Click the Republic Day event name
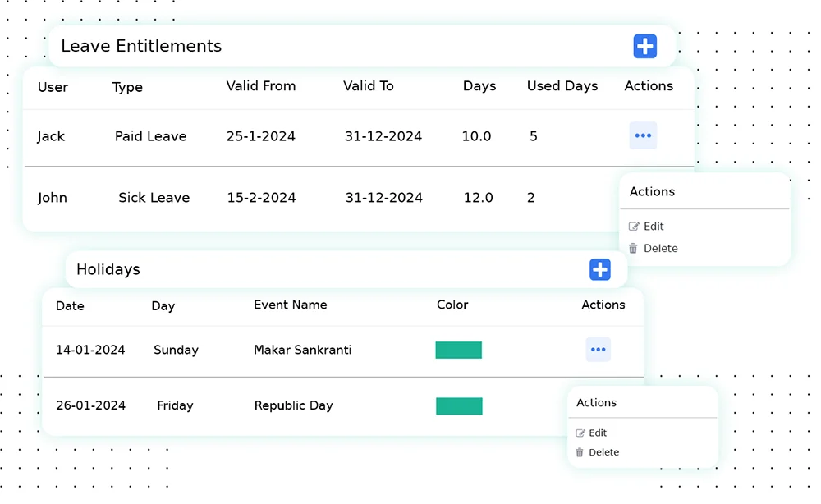This screenshot has width=821, height=504. [293, 405]
